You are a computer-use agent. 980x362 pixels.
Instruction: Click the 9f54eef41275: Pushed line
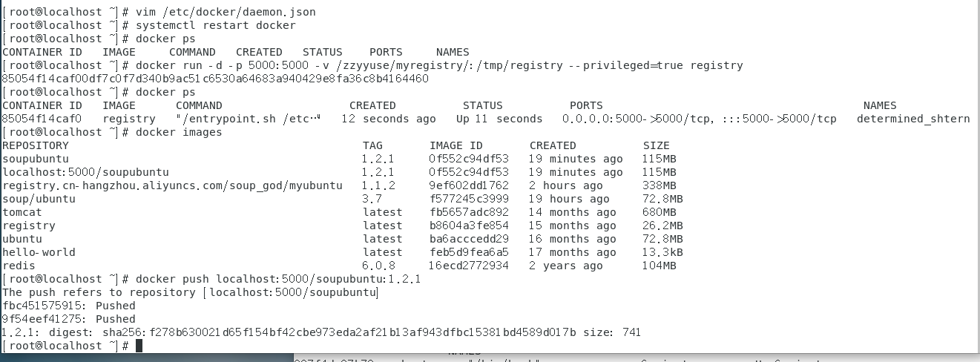[x=69, y=319]
